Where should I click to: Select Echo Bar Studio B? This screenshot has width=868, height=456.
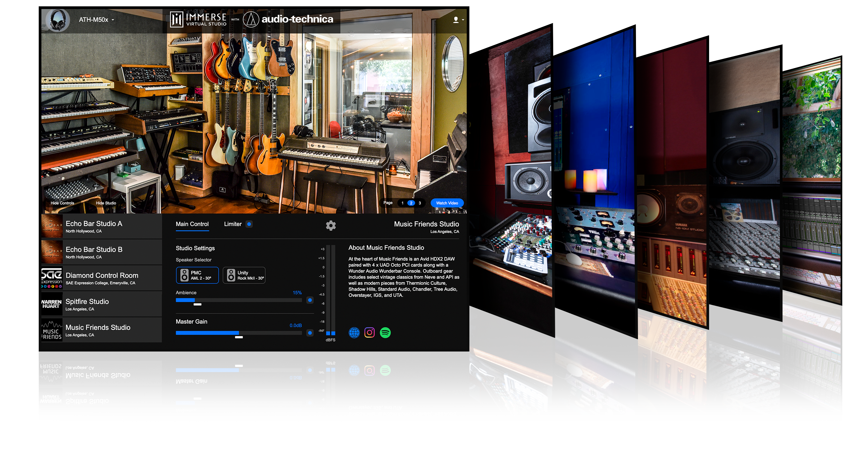tap(101, 252)
